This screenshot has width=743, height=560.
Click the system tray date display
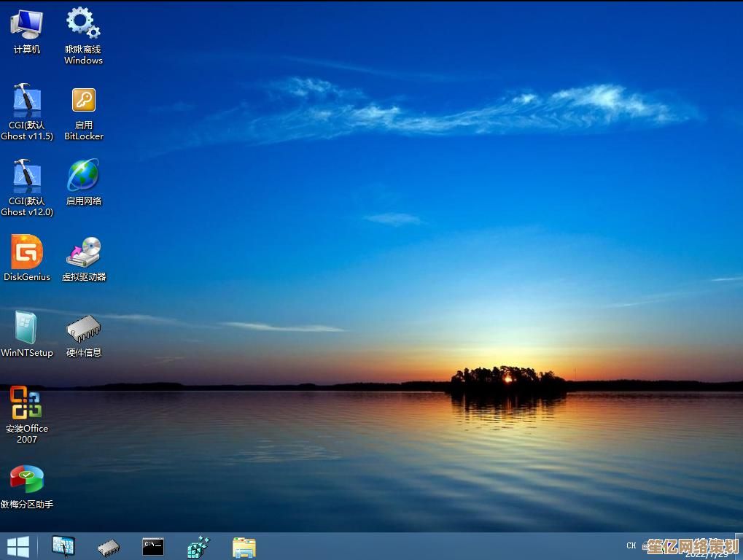click(706, 553)
